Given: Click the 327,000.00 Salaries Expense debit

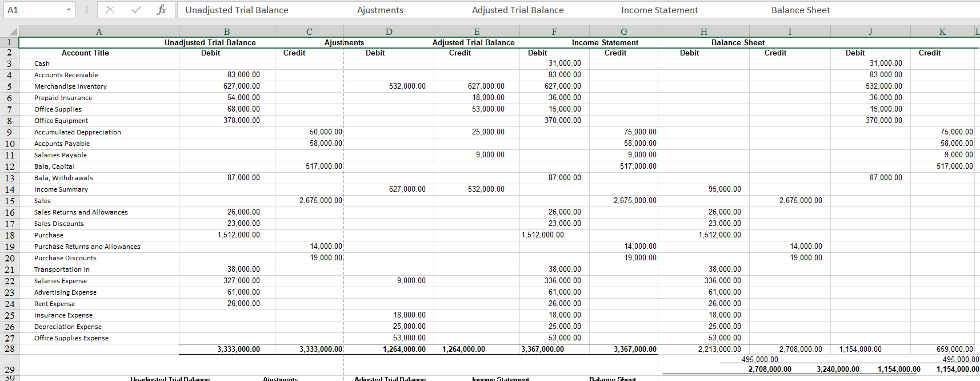Looking at the screenshot, I should click(x=241, y=281).
